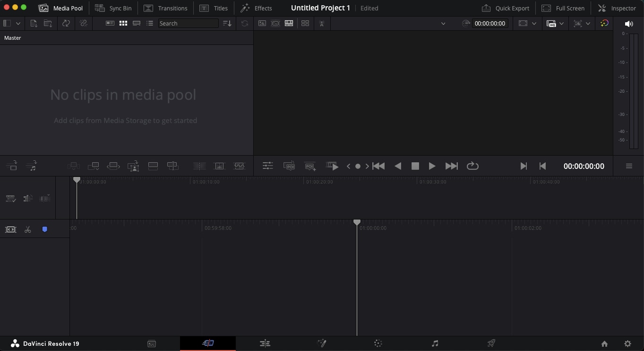Viewport: 644px width, 351px height.
Task: Open the timeline options hamburger menu
Action: tap(629, 166)
